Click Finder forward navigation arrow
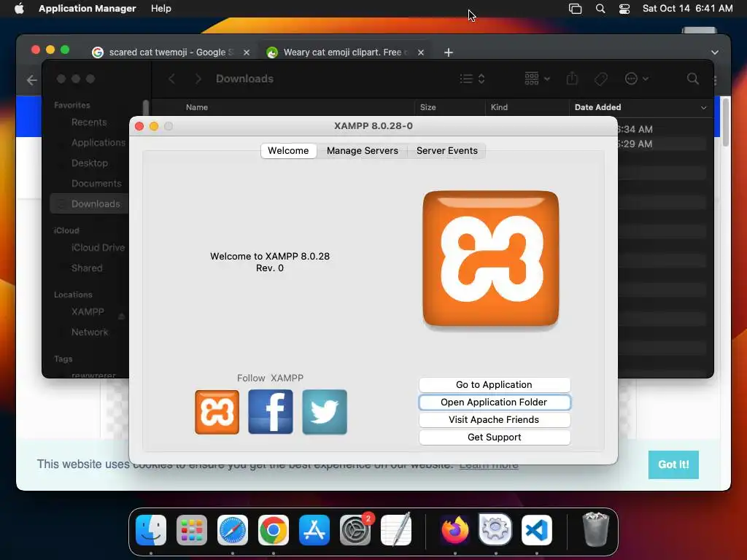747x560 pixels. (x=198, y=79)
